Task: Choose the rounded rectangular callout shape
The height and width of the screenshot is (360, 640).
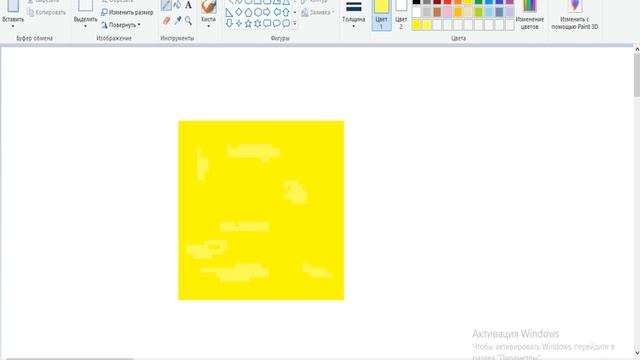Action: pos(267,23)
